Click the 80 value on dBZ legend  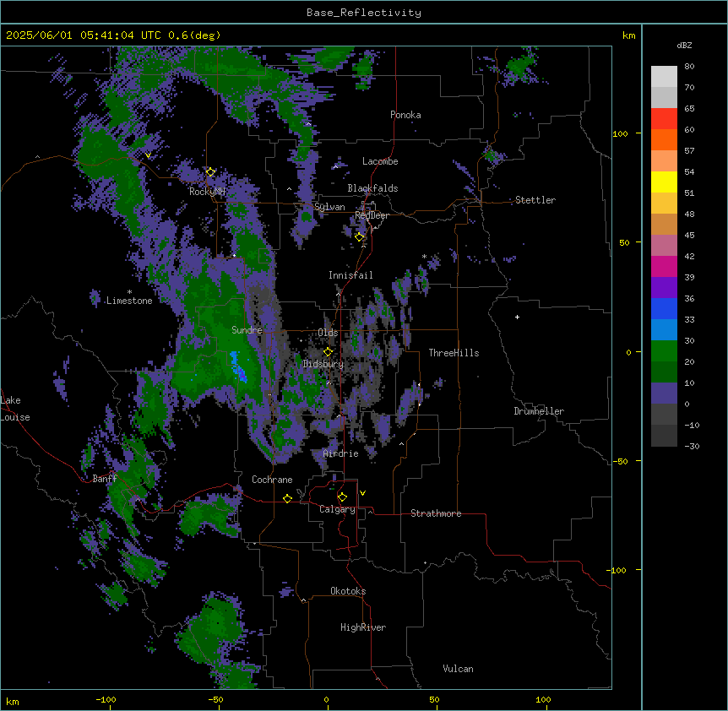tap(689, 67)
